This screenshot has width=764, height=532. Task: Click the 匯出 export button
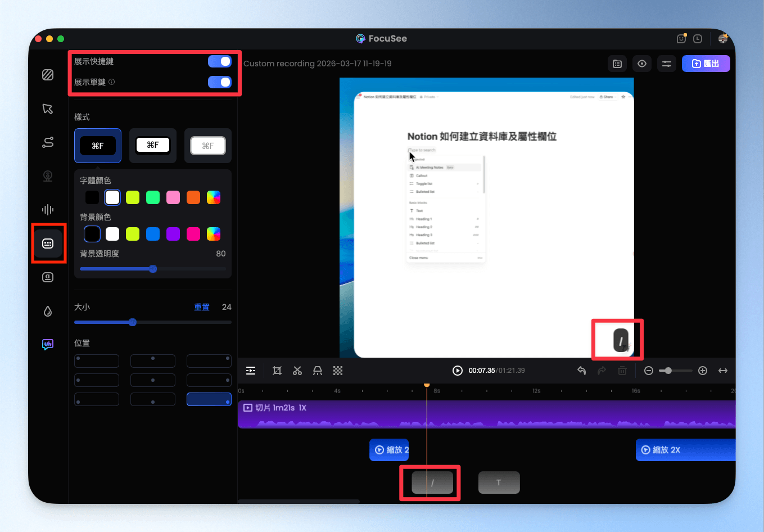706,64
